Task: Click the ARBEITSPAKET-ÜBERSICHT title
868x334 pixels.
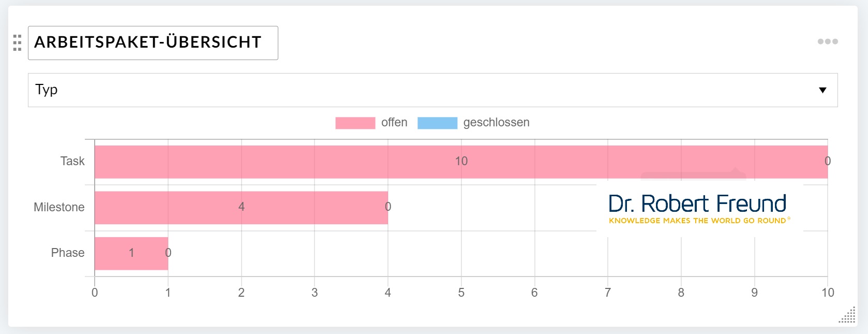Action: pyautogui.click(x=148, y=43)
